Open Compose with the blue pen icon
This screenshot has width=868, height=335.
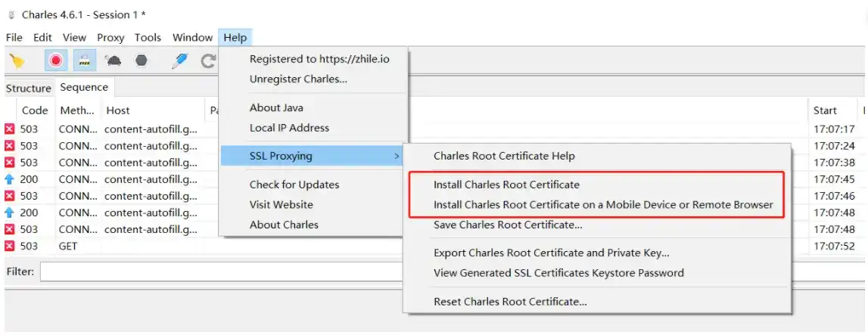[179, 61]
